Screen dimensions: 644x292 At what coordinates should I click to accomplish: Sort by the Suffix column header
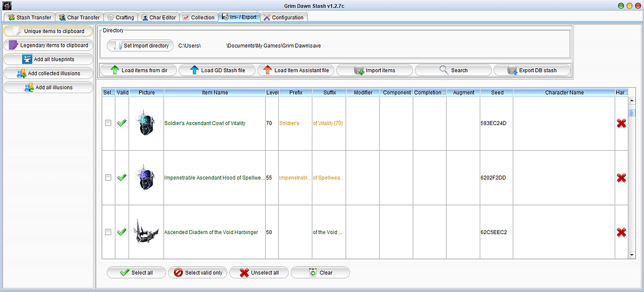(329, 93)
